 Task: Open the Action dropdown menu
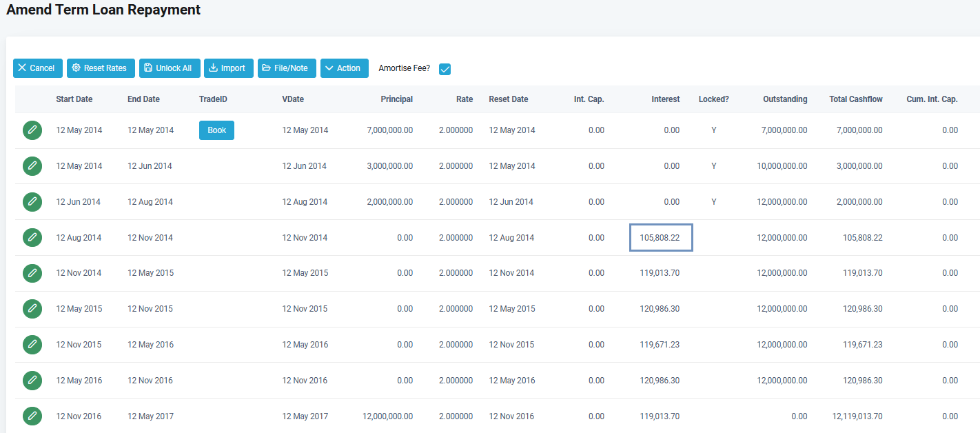pos(344,68)
